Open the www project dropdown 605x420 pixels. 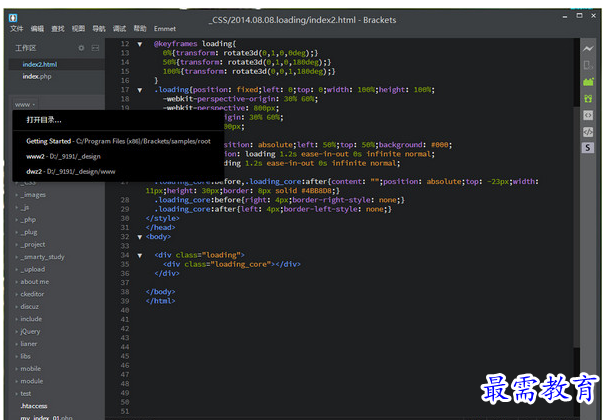[x=26, y=104]
